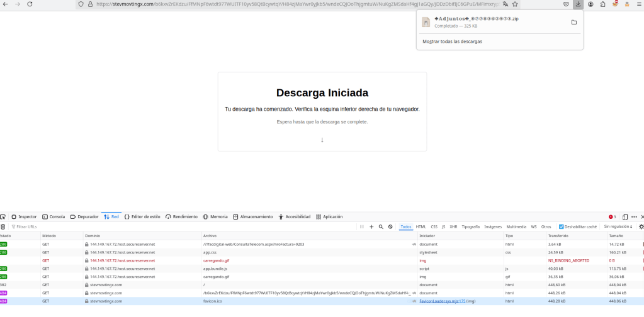
Task: Open request blocking icon in network toolbar
Action: point(390,226)
